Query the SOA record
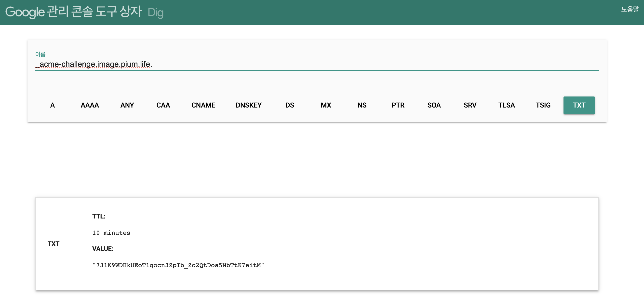 coord(434,105)
